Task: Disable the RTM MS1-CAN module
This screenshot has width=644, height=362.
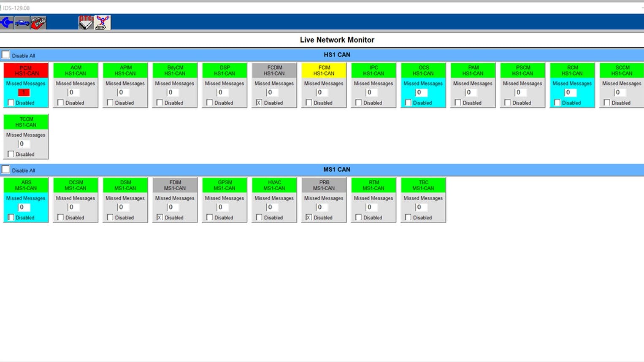Action: click(358, 217)
